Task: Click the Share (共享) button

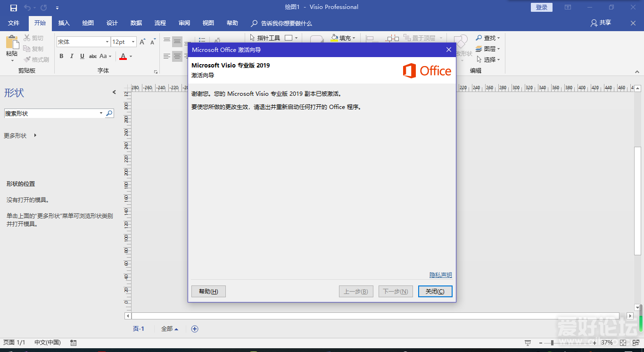Action: click(601, 23)
